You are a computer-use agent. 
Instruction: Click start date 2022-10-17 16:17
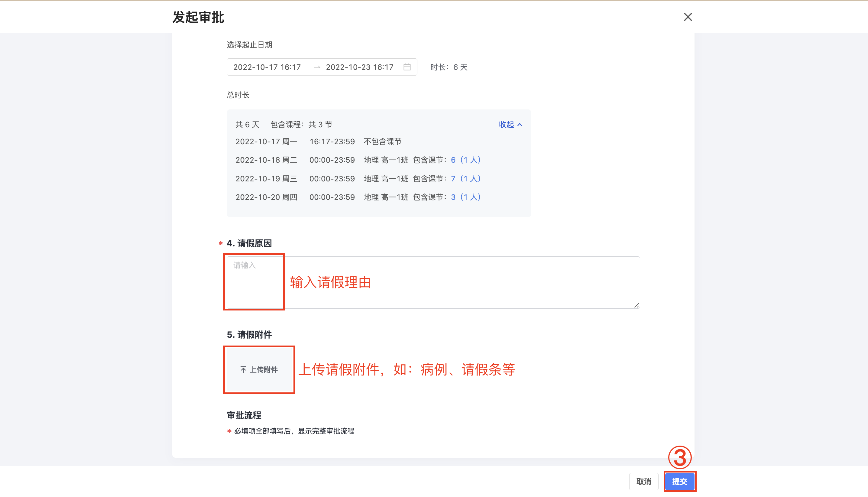pyautogui.click(x=267, y=67)
